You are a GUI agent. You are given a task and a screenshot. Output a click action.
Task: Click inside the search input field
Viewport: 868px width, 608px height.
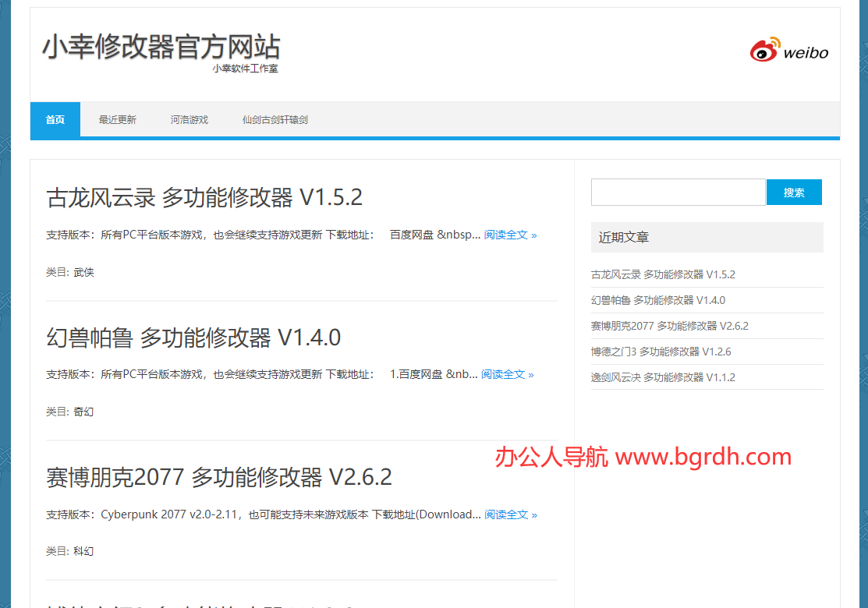(x=678, y=192)
